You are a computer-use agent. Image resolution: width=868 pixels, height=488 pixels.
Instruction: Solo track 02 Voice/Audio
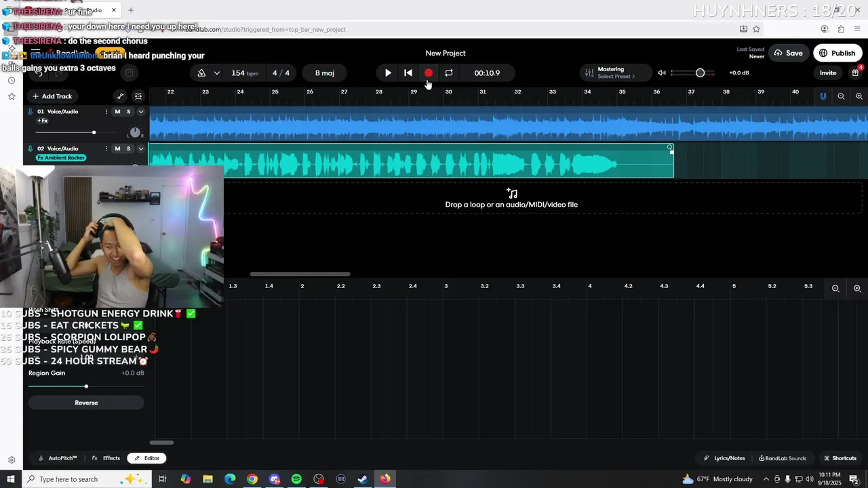[x=128, y=148]
